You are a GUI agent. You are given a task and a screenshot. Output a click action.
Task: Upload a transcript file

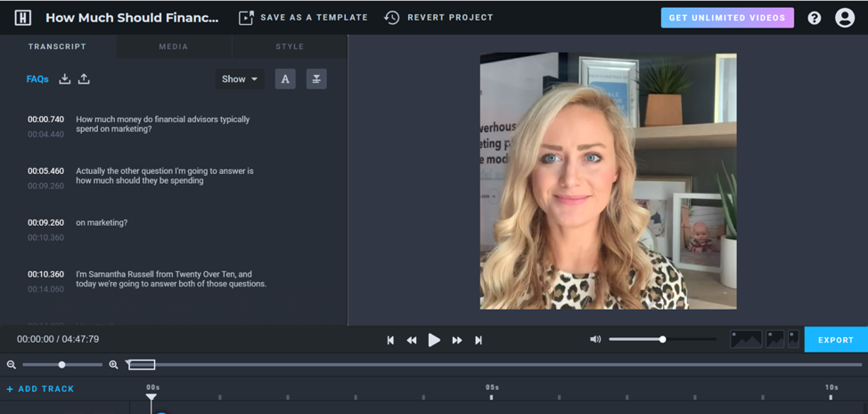84,79
